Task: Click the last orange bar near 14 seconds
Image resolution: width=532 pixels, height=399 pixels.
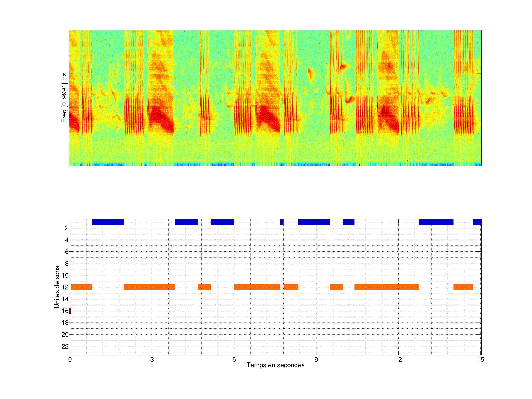Action: pos(463,287)
